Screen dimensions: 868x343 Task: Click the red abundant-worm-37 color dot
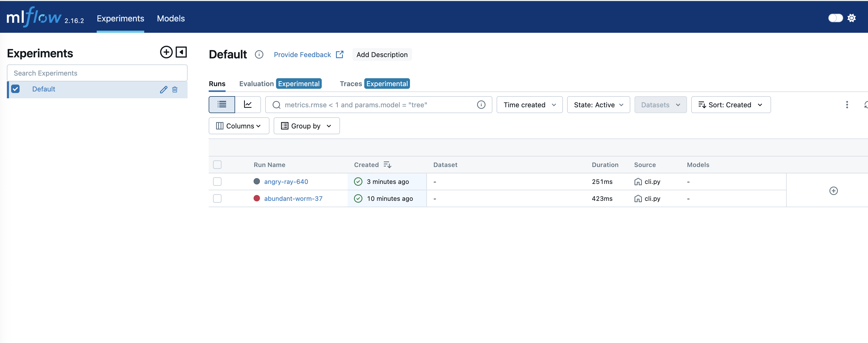(x=257, y=198)
